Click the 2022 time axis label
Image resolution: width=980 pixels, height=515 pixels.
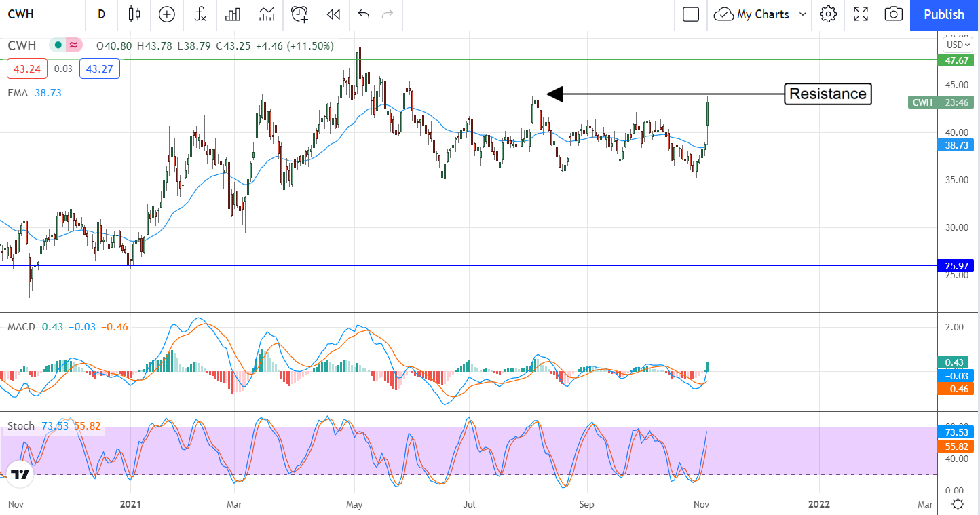pos(818,505)
